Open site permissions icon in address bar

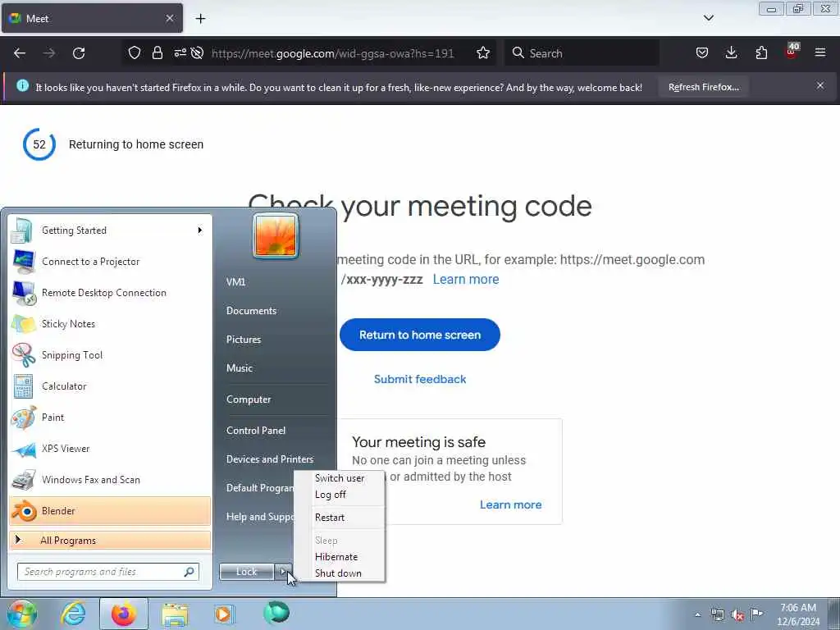(x=180, y=53)
